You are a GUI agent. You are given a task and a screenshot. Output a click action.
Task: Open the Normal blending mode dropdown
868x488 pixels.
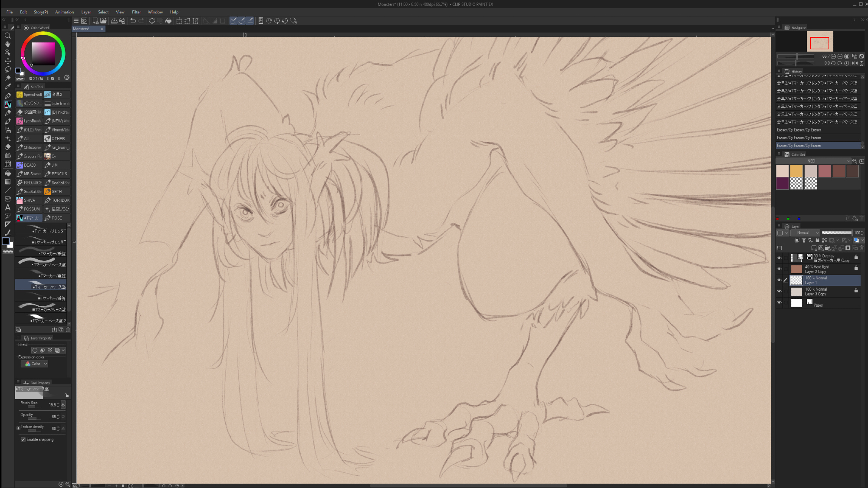(805, 233)
